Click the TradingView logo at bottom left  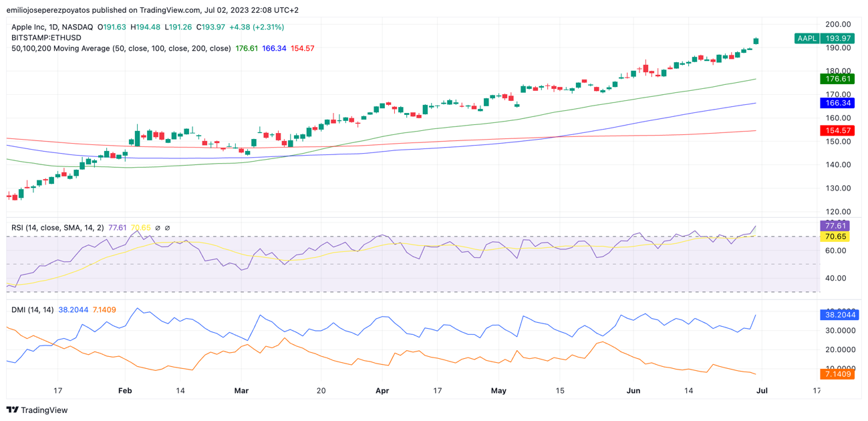37,410
